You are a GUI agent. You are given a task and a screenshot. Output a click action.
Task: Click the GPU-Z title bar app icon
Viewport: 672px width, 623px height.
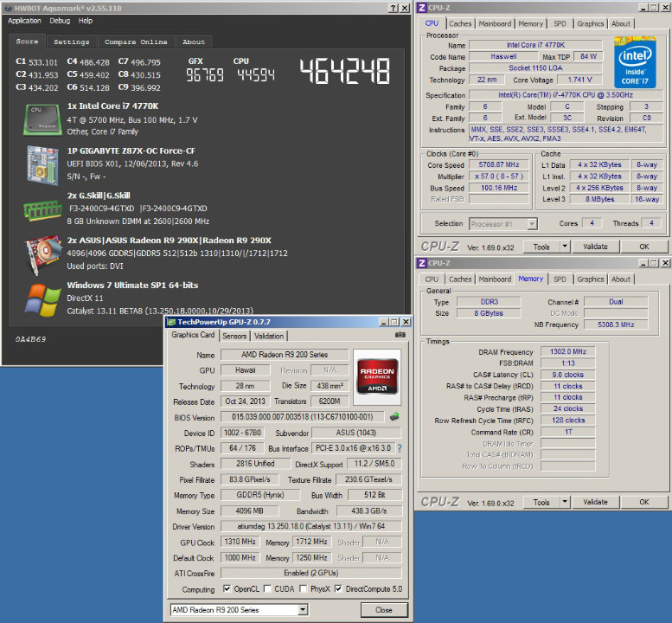click(x=171, y=322)
